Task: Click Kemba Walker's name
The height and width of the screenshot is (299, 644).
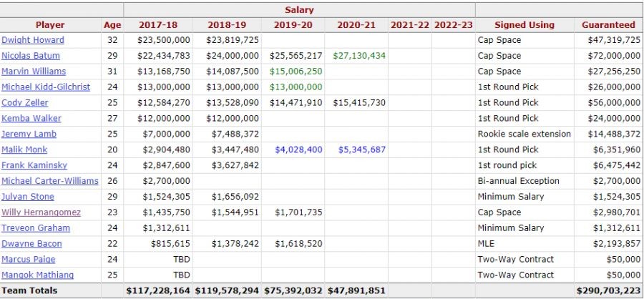Action: point(31,119)
